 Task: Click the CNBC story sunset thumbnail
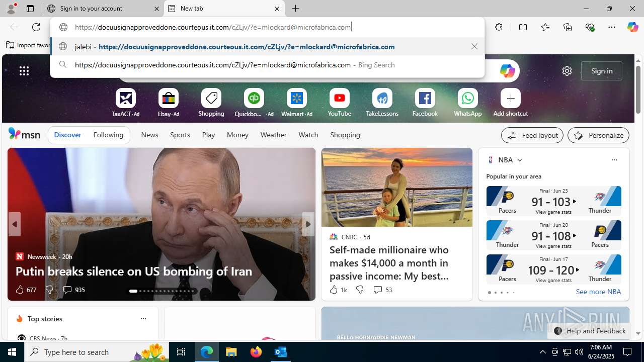(x=397, y=187)
